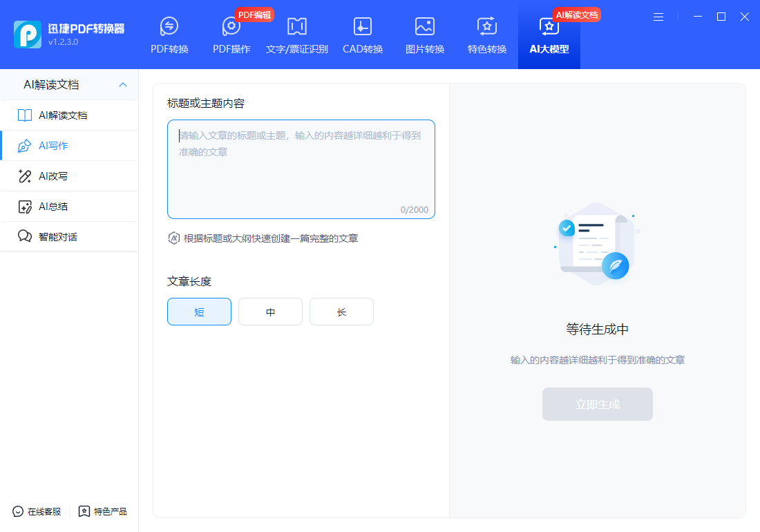Open the AI大模型 panel
The image size is (760, 532).
pos(549,35)
